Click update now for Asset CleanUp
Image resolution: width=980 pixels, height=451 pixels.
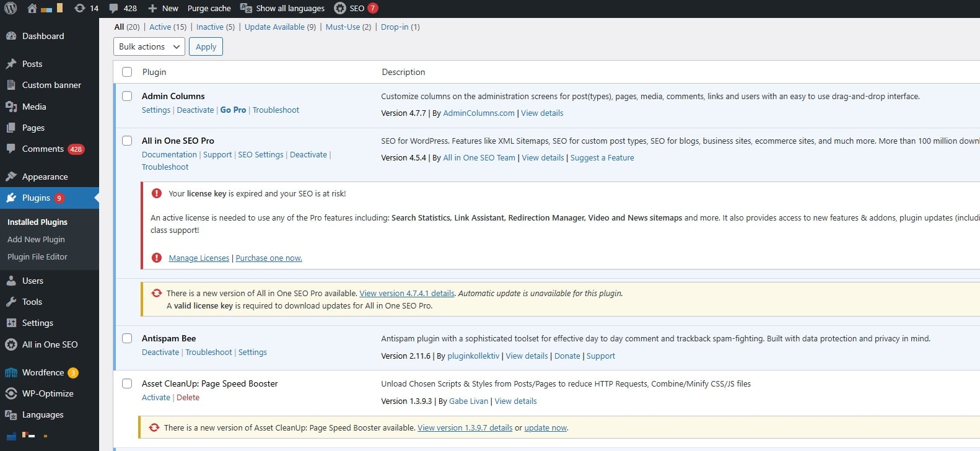546,427
